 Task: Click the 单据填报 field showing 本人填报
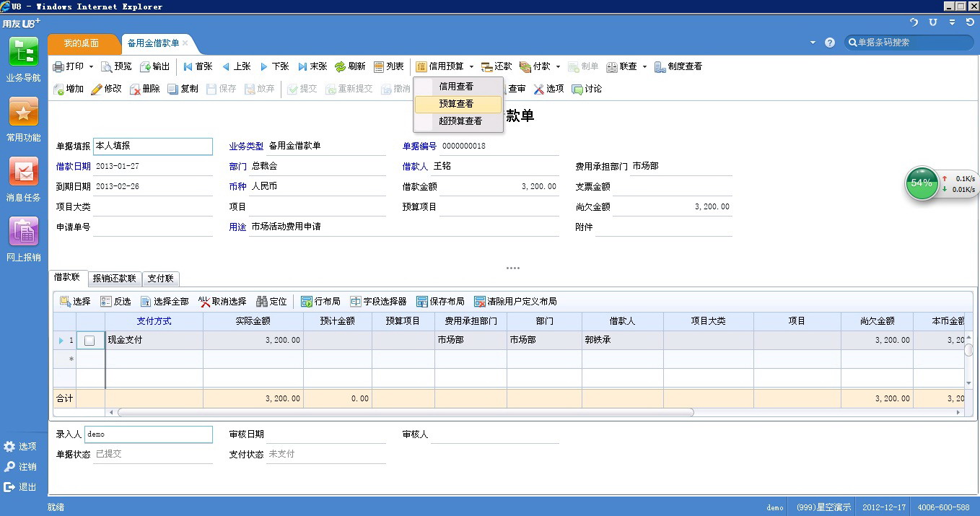click(x=153, y=146)
